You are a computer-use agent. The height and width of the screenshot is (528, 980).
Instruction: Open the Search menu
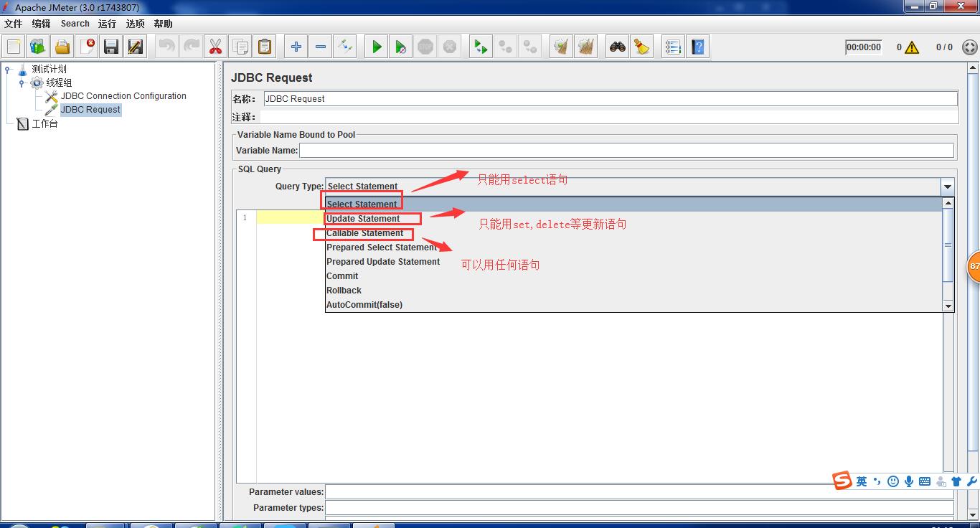pyautogui.click(x=75, y=24)
